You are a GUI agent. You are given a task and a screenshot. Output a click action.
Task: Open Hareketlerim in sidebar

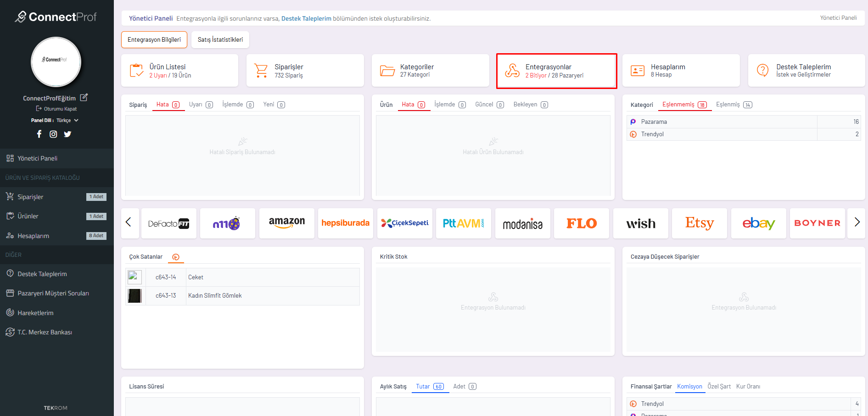(x=57, y=313)
